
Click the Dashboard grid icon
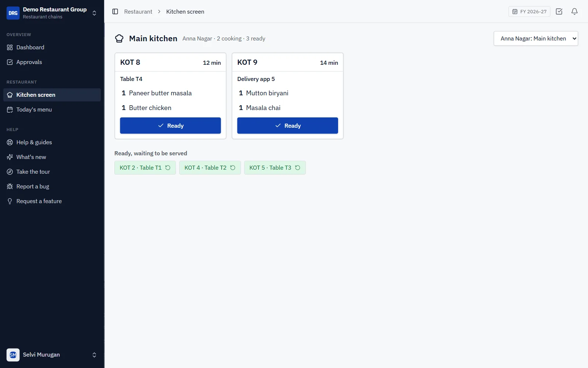click(10, 47)
